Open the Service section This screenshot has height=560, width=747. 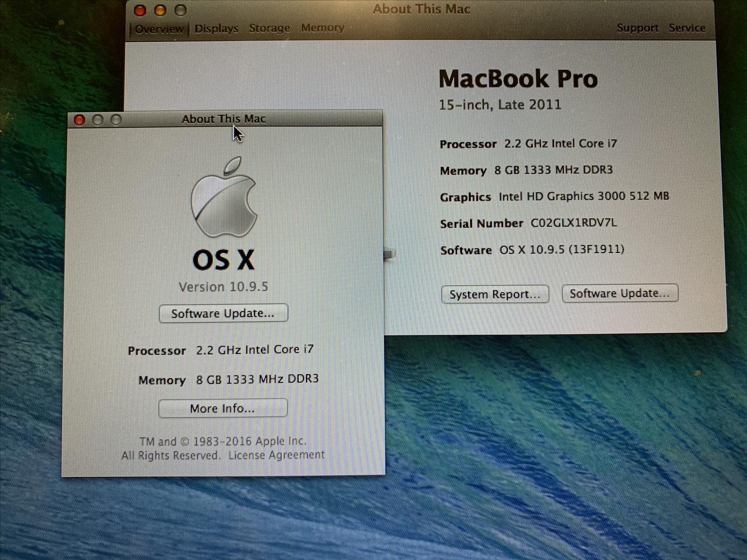pyautogui.click(x=687, y=28)
